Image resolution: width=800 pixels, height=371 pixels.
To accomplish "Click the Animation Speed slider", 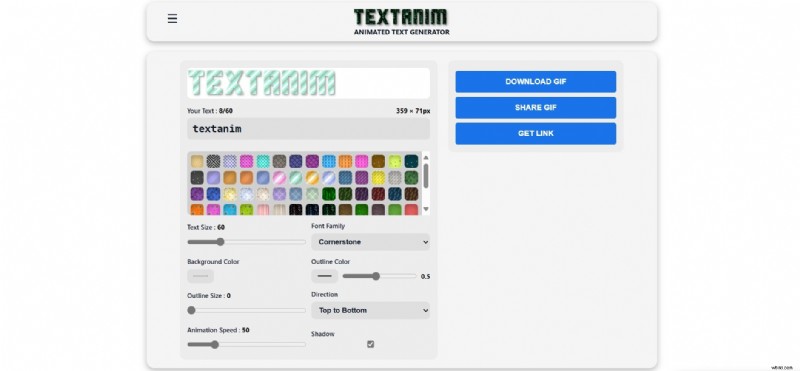I will [246, 344].
